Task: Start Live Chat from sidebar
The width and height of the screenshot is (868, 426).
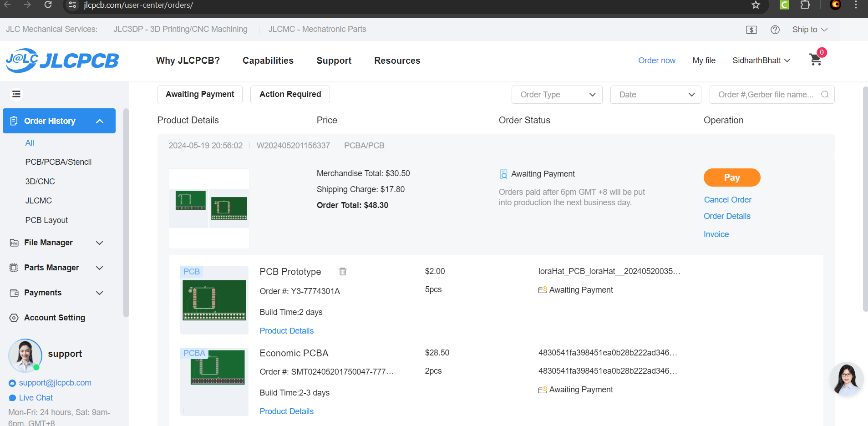Action: pyautogui.click(x=36, y=398)
